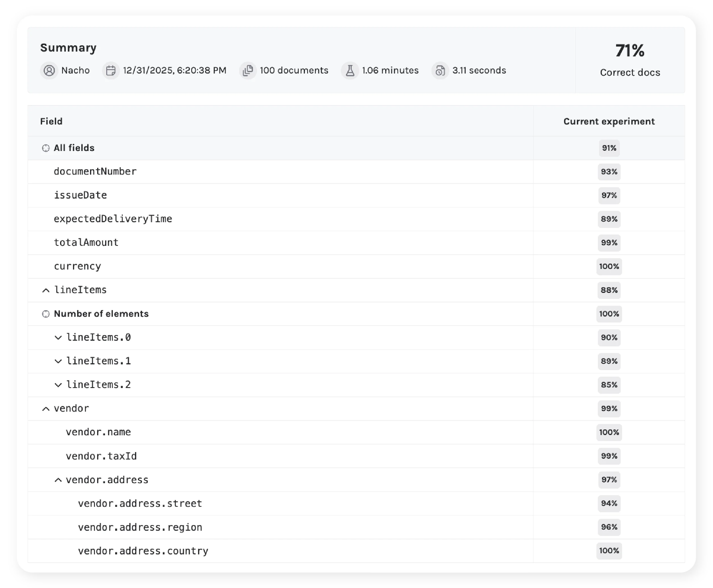Click the 100 documents label
The width and height of the screenshot is (713, 588).
294,70
